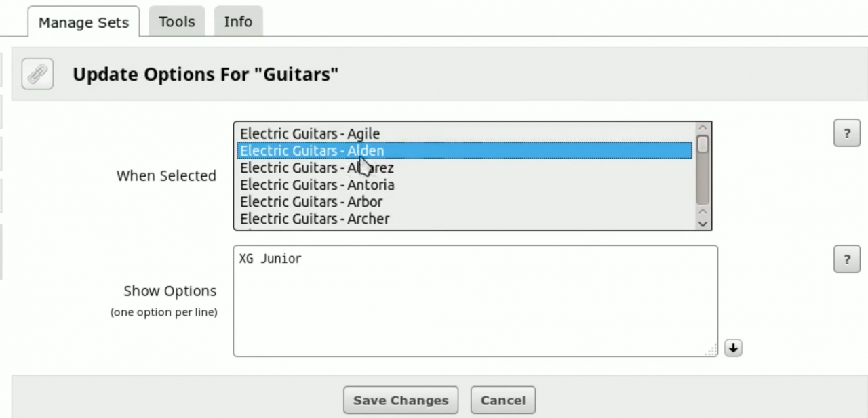Click the paperclip link icon beside the heading
This screenshot has height=418, width=868.
tap(37, 73)
